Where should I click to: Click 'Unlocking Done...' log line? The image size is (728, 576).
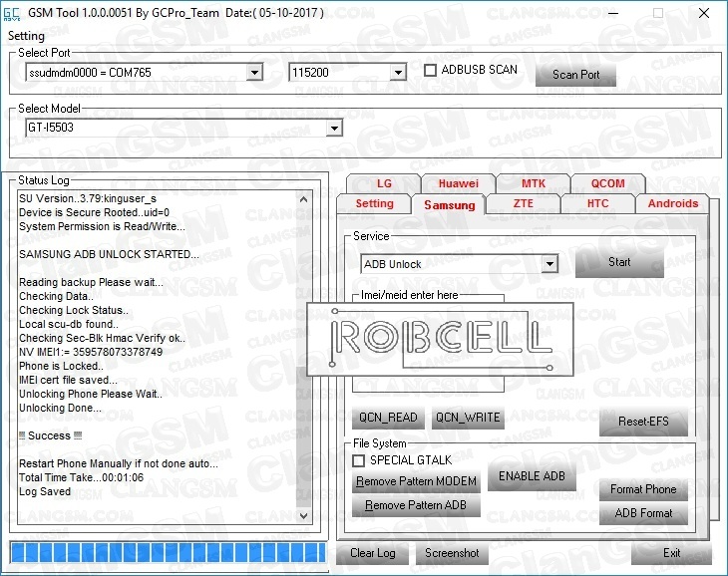pyautogui.click(x=61, y=408)
